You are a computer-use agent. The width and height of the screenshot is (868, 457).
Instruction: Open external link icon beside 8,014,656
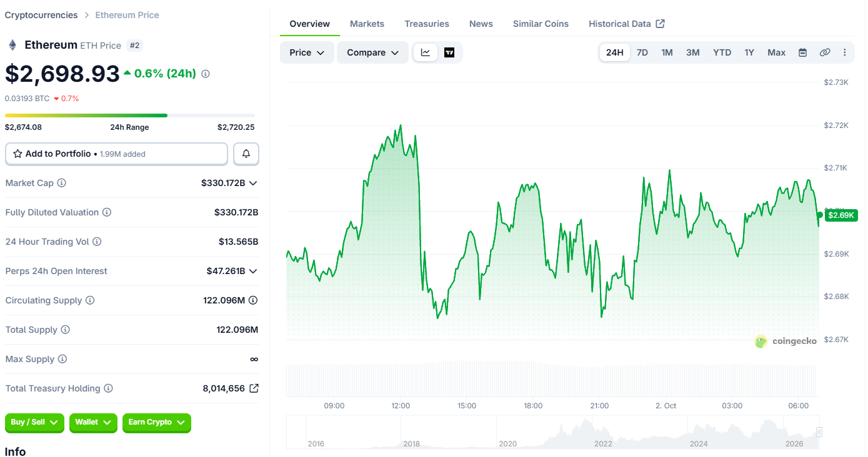[254, 388]
